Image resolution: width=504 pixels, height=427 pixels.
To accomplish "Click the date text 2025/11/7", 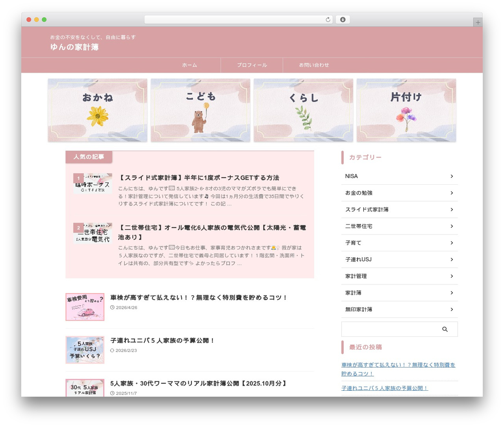I will pos(126,394).
